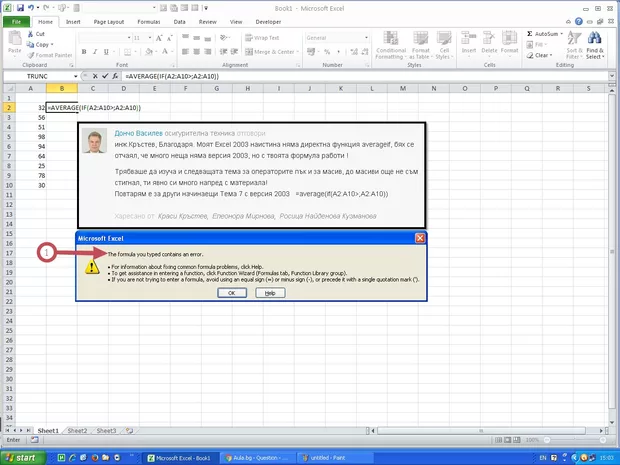Viewport: 620px width, 465px height.
Task: Click Help button in the error dialog
Action: tap(269, 293)
